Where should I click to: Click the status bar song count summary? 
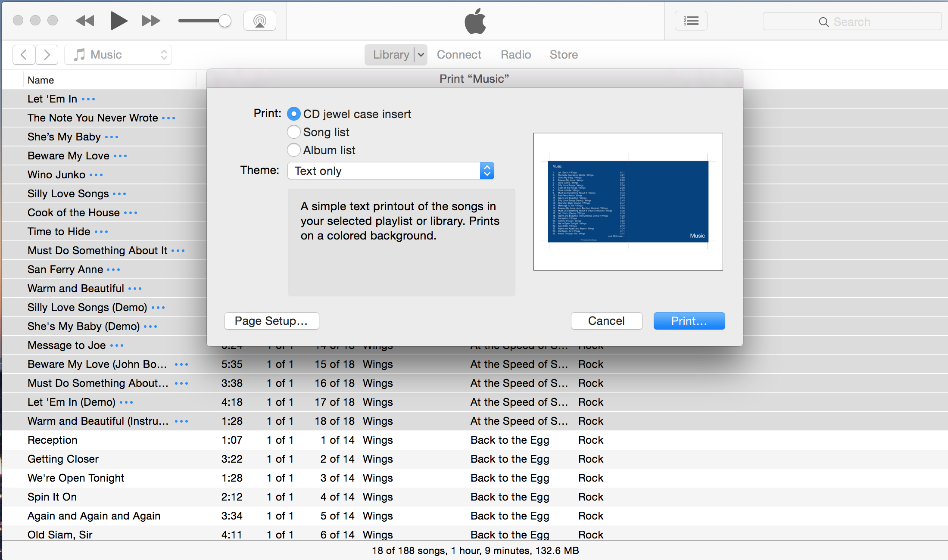click(475, 551)
